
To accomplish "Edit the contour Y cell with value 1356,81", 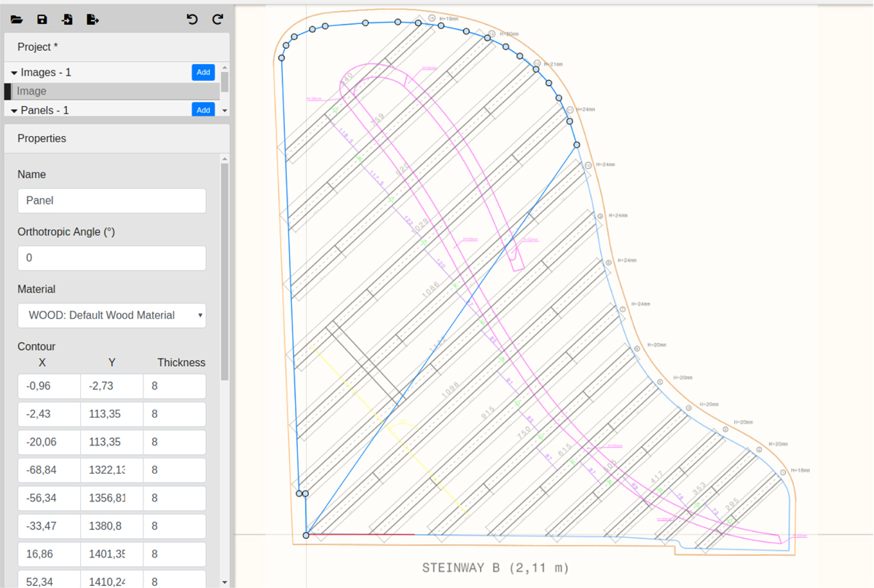I will pyautogui.click(x=111, y=498).
